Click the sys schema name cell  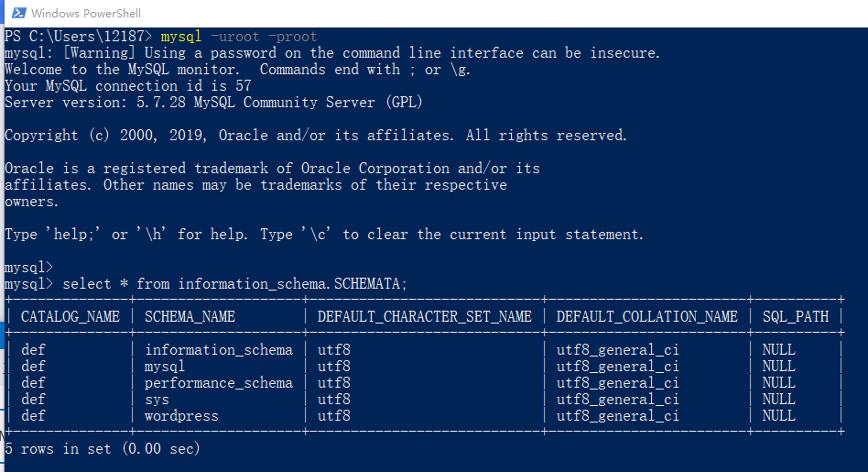(157, 400)
